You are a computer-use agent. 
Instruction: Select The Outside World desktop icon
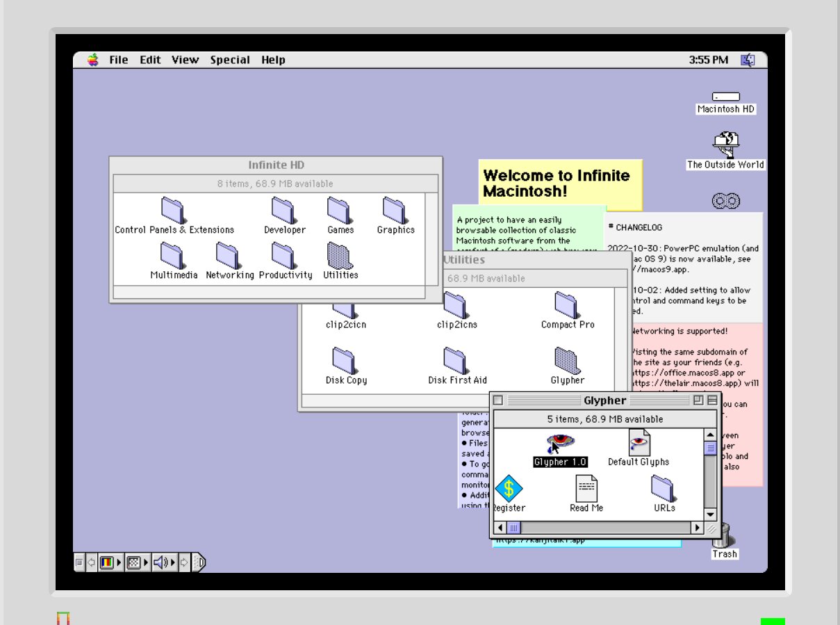click(726, 145)
